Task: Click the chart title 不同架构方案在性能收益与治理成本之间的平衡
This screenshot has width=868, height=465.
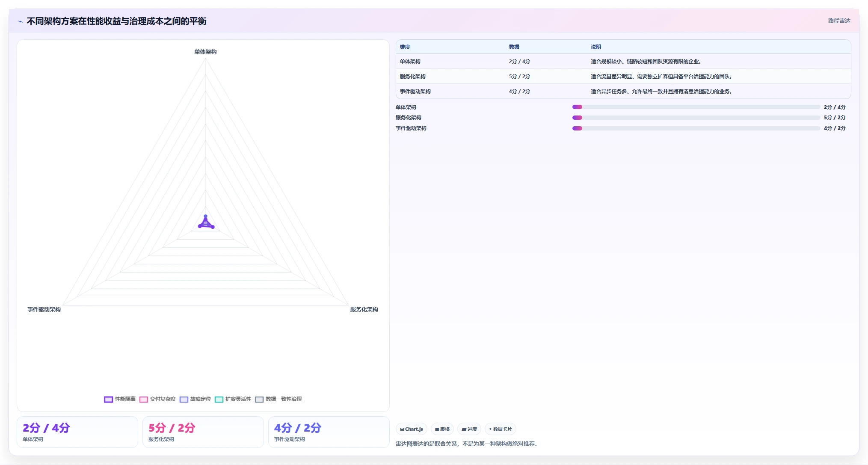Action: [x=116, y=21]
